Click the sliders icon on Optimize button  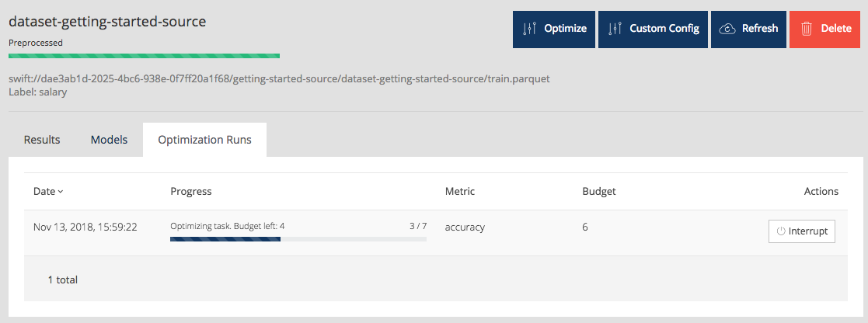coord(530,29)
